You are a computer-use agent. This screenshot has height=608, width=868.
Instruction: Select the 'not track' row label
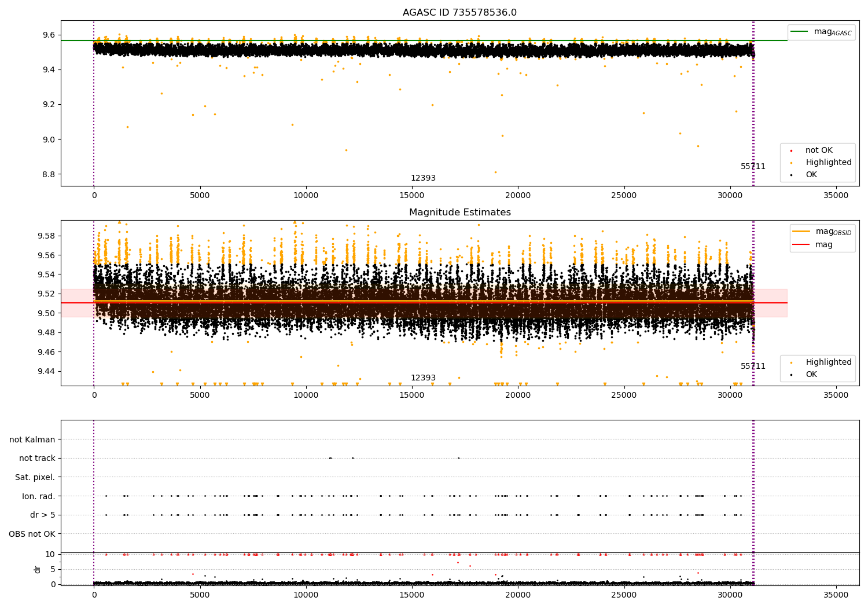37,458
